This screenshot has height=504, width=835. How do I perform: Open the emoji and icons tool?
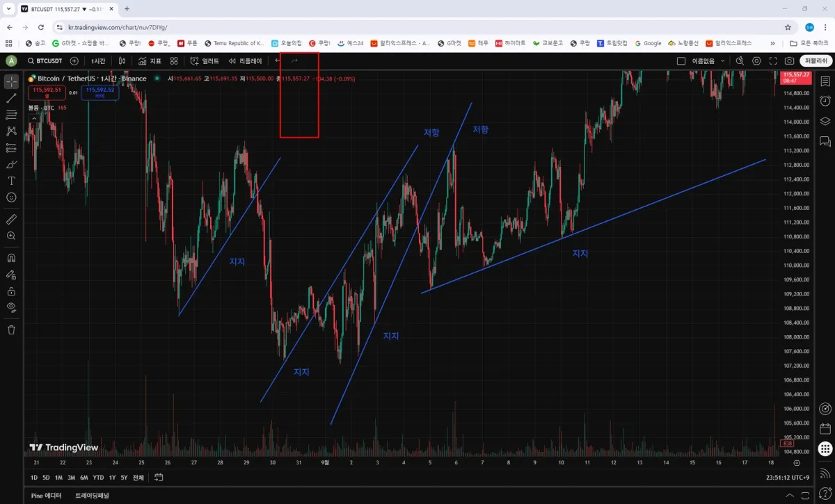tap(11, 197)
